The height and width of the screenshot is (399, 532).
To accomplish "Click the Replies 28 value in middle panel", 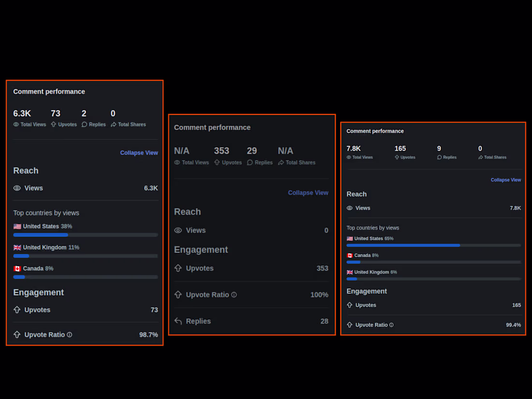I will (325, 321).
